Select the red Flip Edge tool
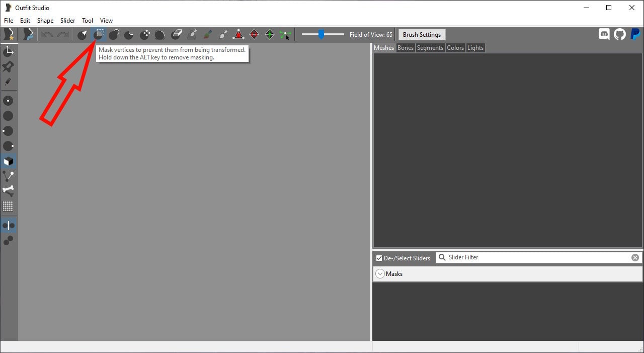The height and width of the screenshot is (353, 644). coord(254,35)
